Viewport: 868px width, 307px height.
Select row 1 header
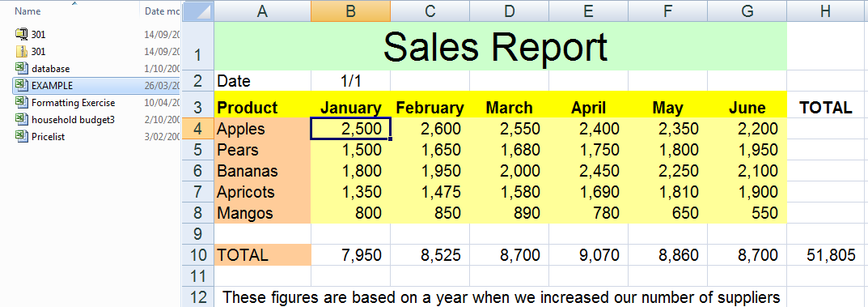[198, 46]
